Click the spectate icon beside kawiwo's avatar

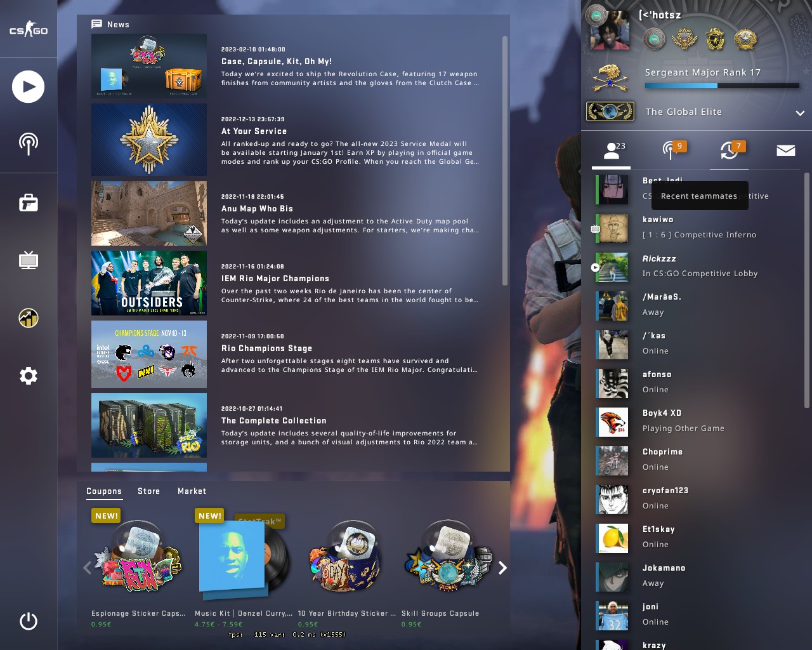click(x=595, y=229)
